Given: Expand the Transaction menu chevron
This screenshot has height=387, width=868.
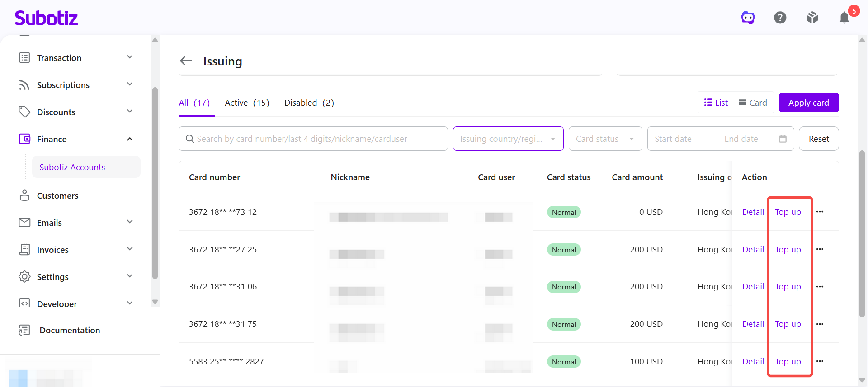Looking at the screenshot, I should 130,57.
